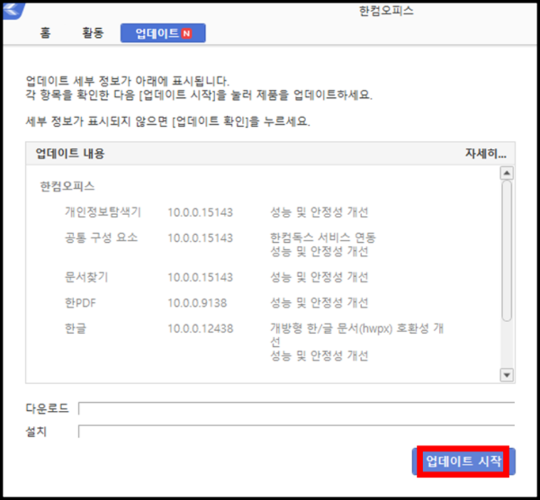This screenshot has height=500, width=540.
Task: Click the 설치 progress bar
Action: [x=296, y=431]
